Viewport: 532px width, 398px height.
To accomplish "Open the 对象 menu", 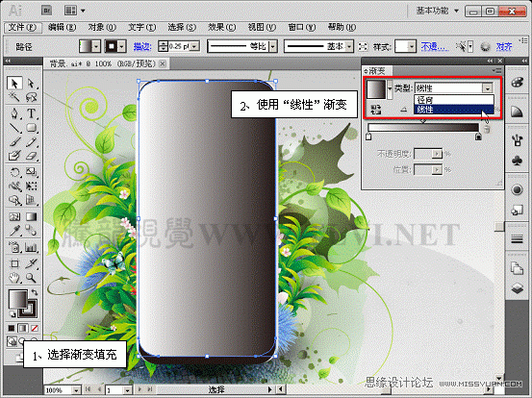I will tap(102, 27).
